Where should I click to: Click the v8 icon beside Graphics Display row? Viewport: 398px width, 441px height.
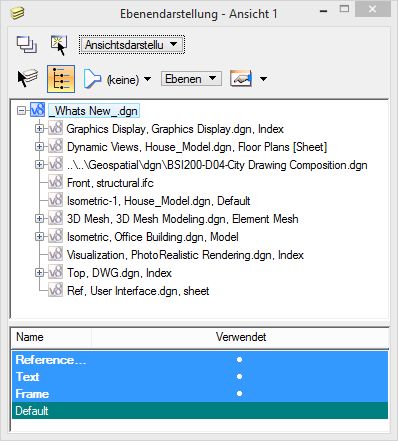pyautogui.click(x=55, y=129)
